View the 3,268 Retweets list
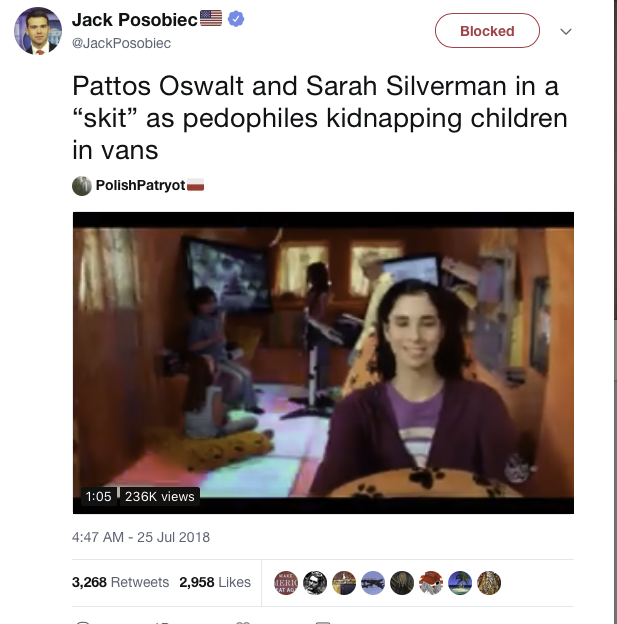 coord(120,582)
